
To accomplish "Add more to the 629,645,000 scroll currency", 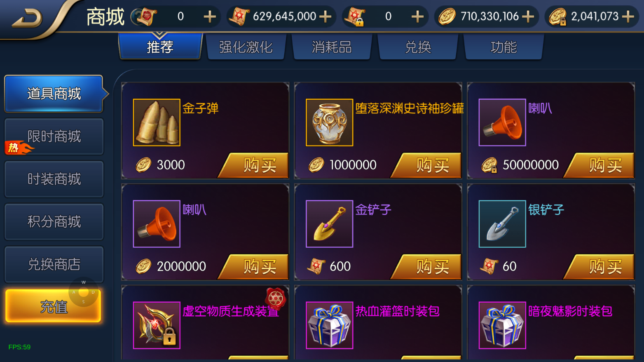I will pyautogui.click(x=325, y=16).
